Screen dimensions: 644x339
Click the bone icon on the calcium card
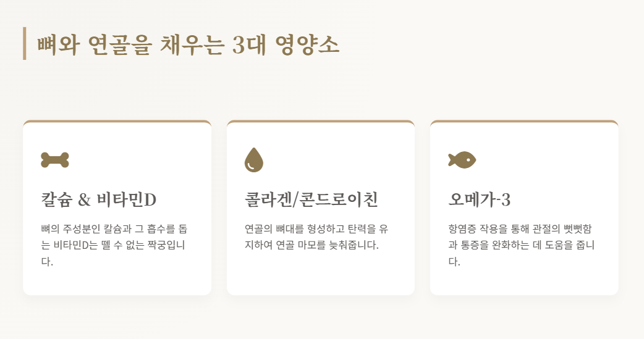55,160
